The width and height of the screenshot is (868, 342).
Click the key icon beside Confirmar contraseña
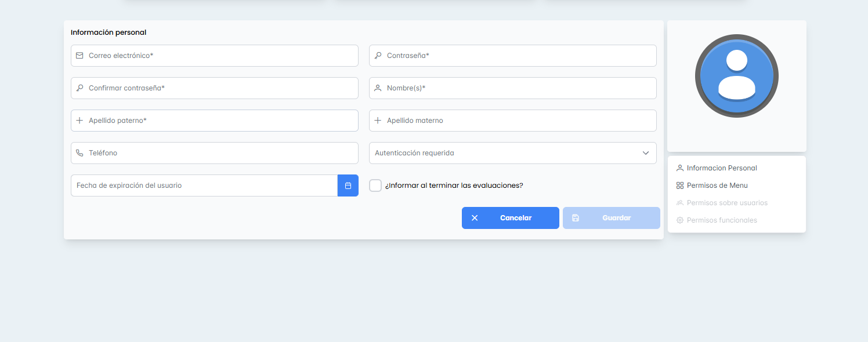click(x=79, y=88)
